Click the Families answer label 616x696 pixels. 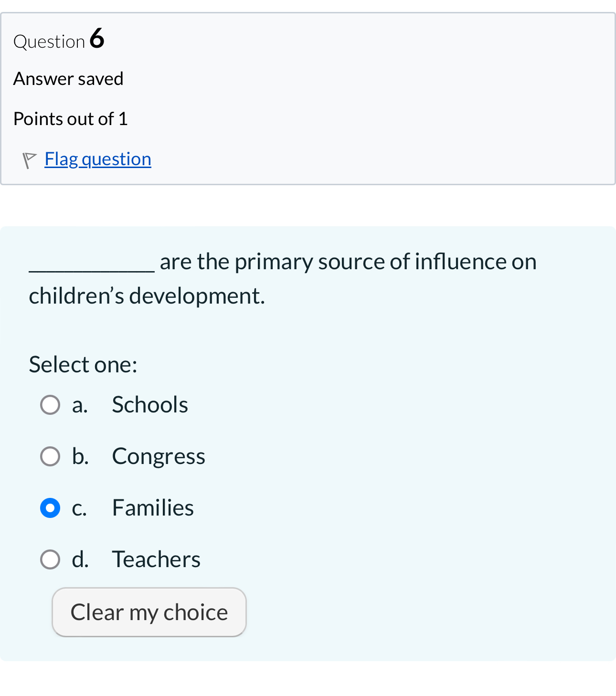[153, 508]
